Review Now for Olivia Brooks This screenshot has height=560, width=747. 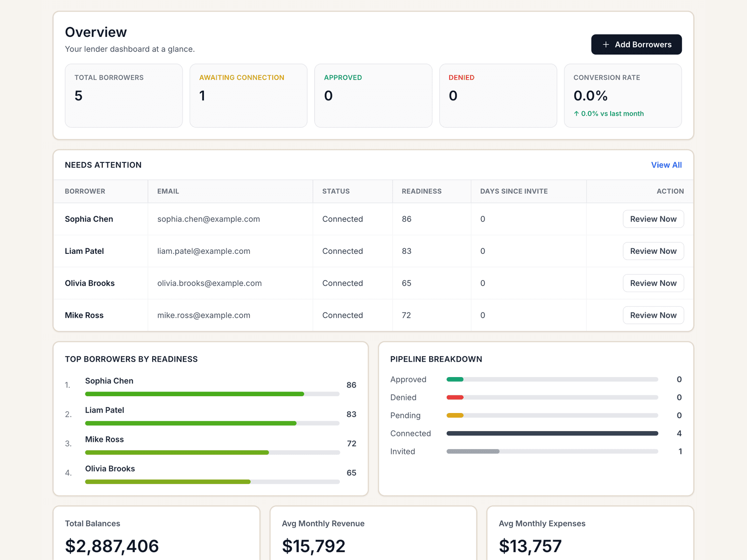653,283
